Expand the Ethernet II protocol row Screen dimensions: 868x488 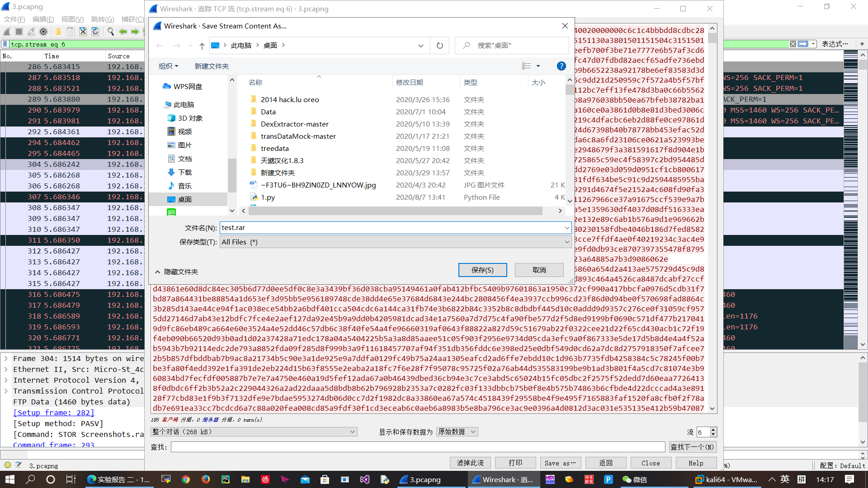(x=6, y=369)
